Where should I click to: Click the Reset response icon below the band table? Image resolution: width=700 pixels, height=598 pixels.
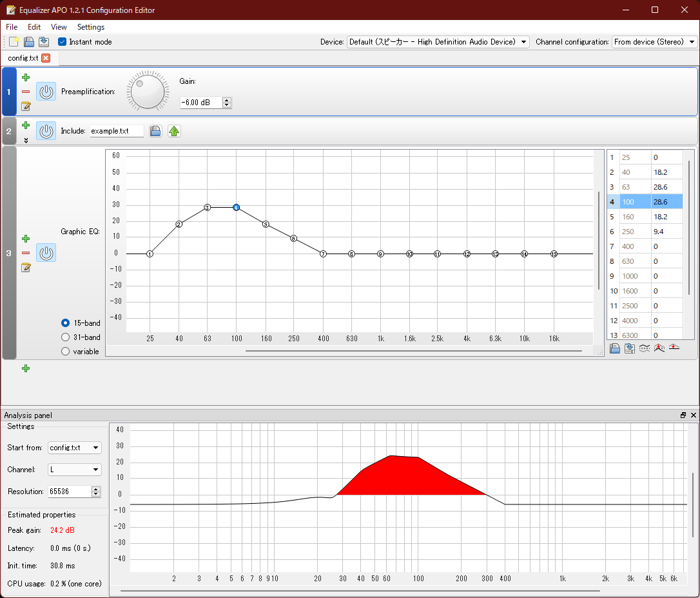click(674, 348)
